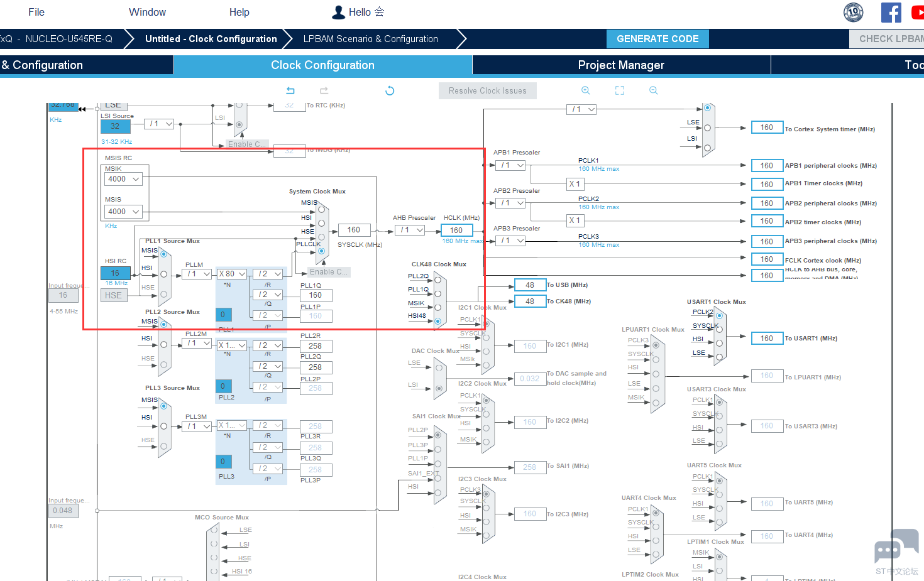
Task: Zoom in on the clock diagram
Action: [586, 90]
